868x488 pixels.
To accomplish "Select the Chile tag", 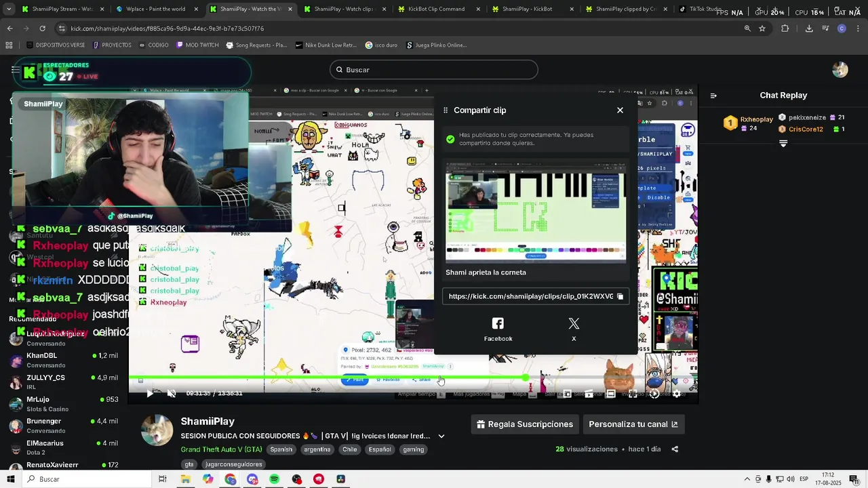I will 350,449.
